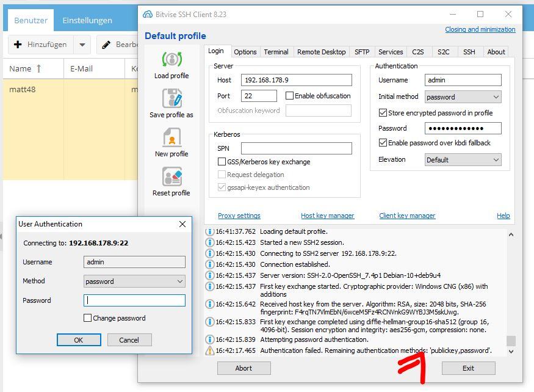Open the Einstellungen tab in background window
Screen dimensions: 534x392
87,20
